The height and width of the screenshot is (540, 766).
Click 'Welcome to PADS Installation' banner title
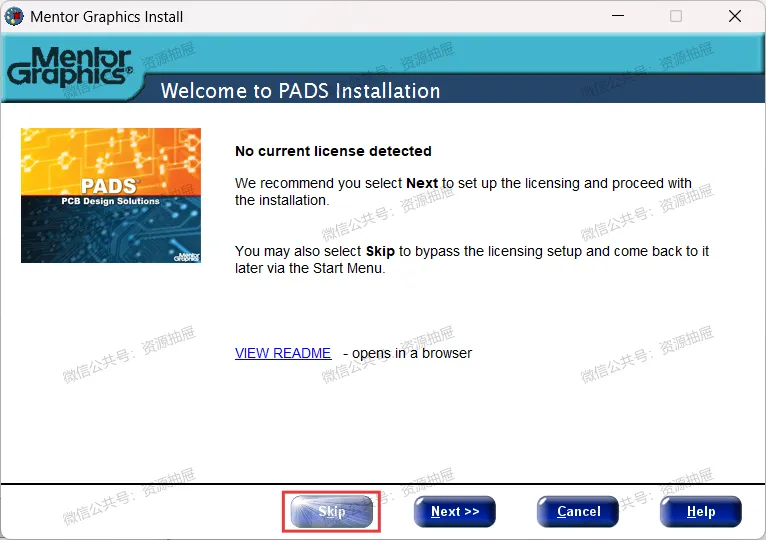coord(300,91)
